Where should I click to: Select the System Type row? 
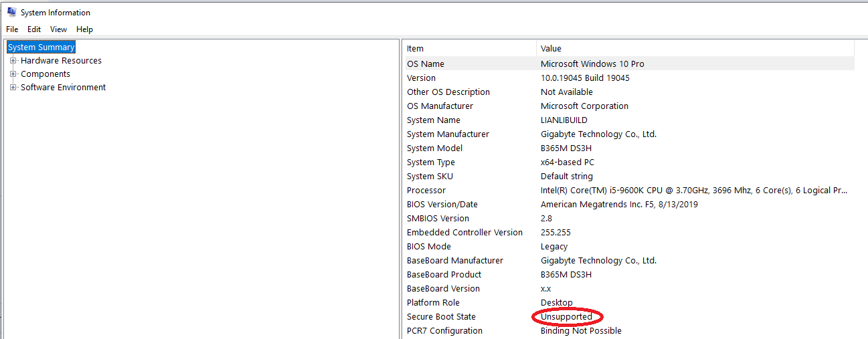[x=629, y=162]
